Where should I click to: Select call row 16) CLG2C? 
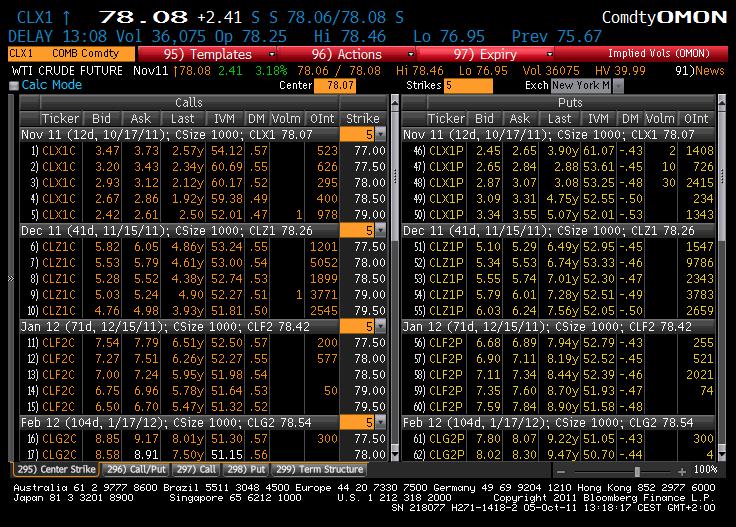pyautogui.click(x=204, y=438)
